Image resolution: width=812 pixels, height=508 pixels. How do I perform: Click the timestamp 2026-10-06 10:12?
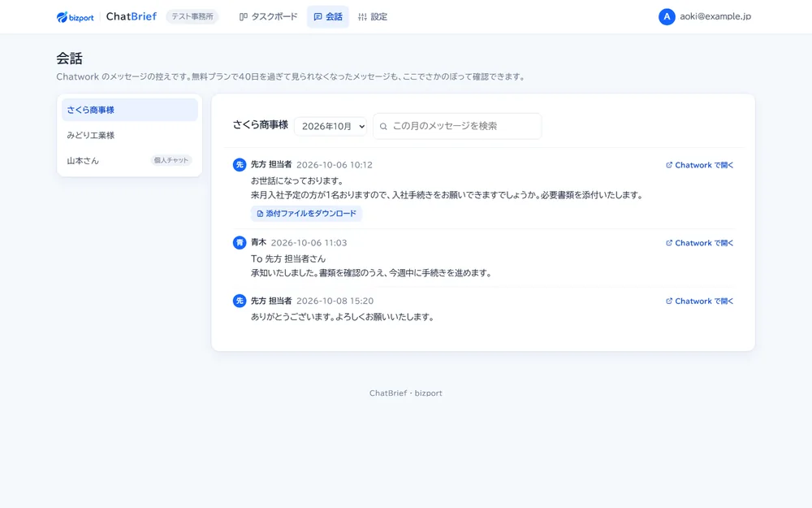[335, 165]
